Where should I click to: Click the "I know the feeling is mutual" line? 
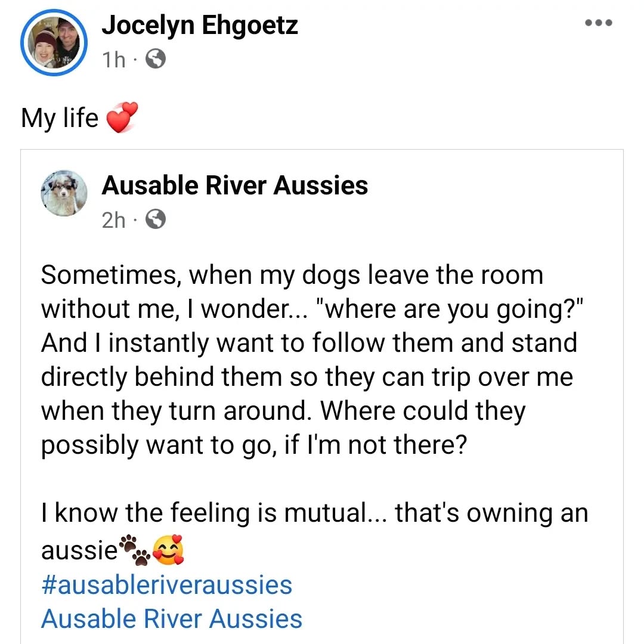(314, 513)
